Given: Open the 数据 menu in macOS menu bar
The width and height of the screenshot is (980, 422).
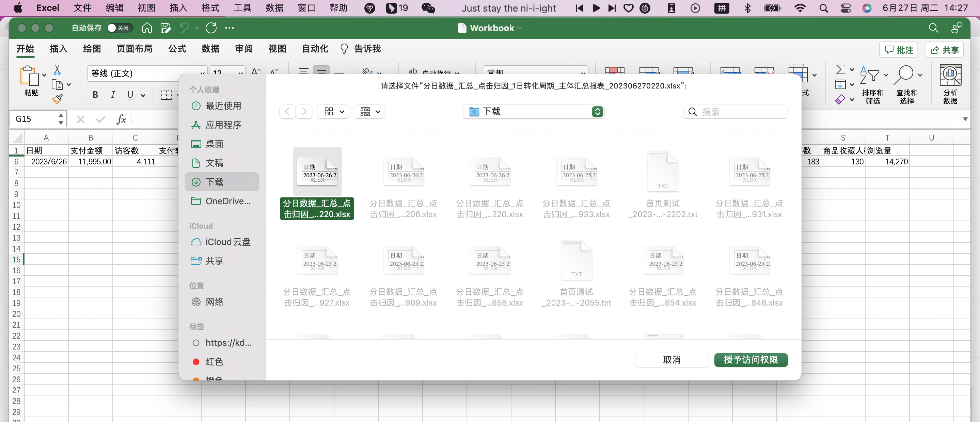Looking at the screenshot, I should click(x=274, y=8).
